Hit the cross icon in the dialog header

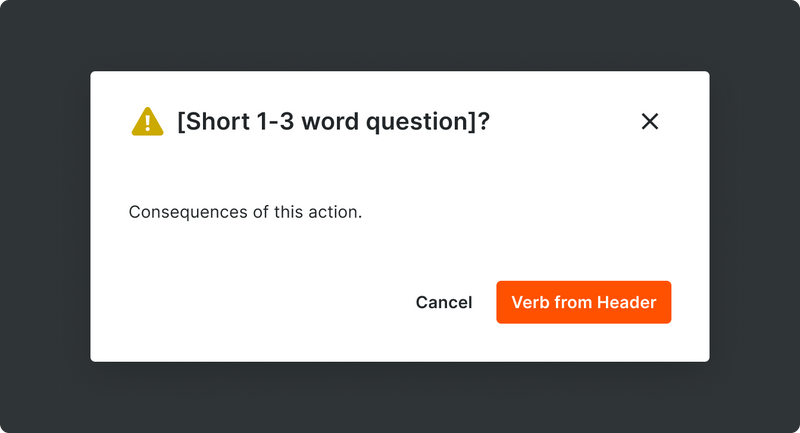tap(650, 122)
